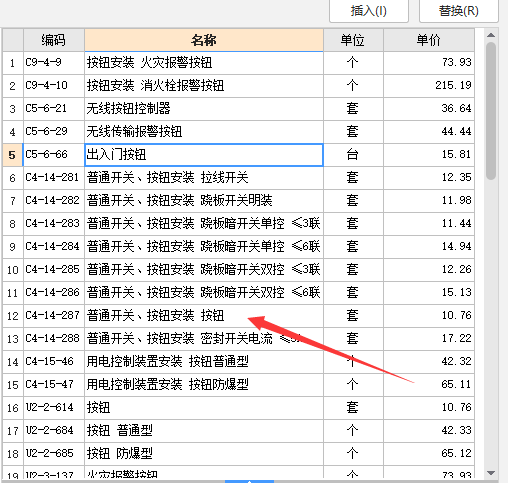The image size is (508, 483).
Task: Select row 按钮安装 消火栓报警按钮
Action: 204,86
